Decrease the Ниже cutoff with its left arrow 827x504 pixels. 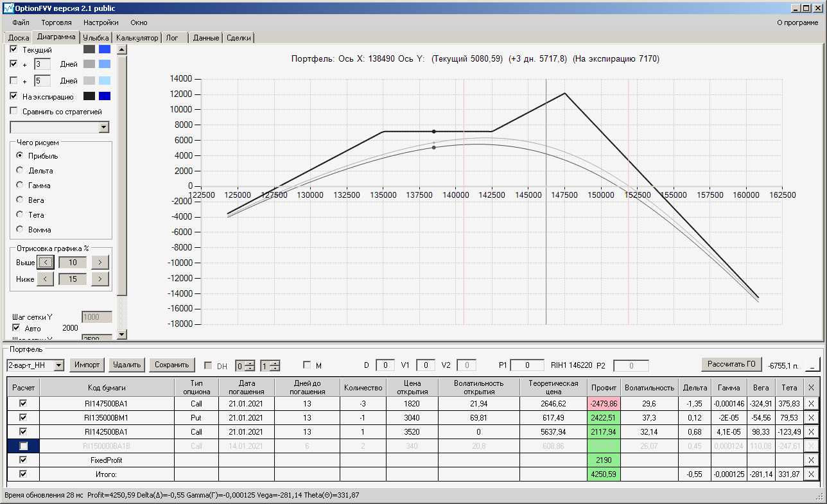45,279
